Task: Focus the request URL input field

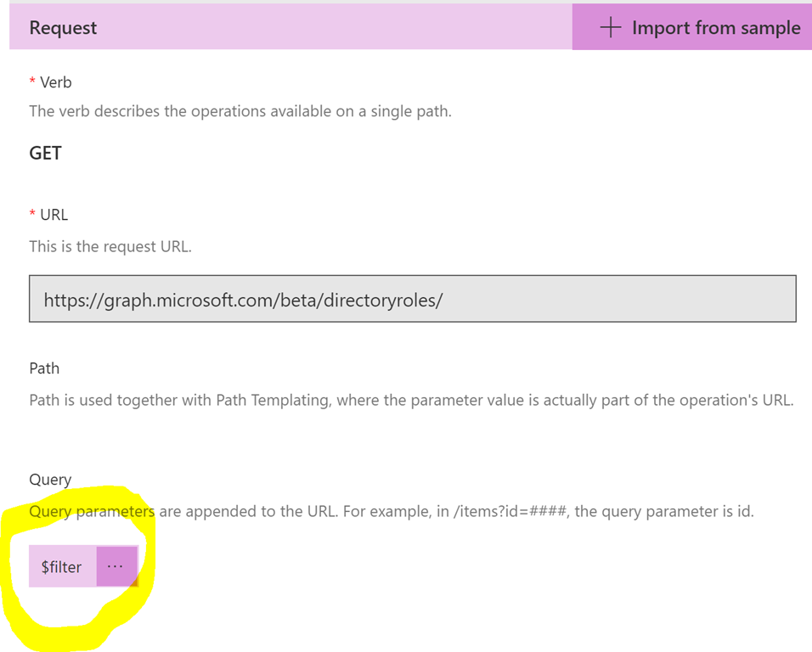Action: point(412,299)
